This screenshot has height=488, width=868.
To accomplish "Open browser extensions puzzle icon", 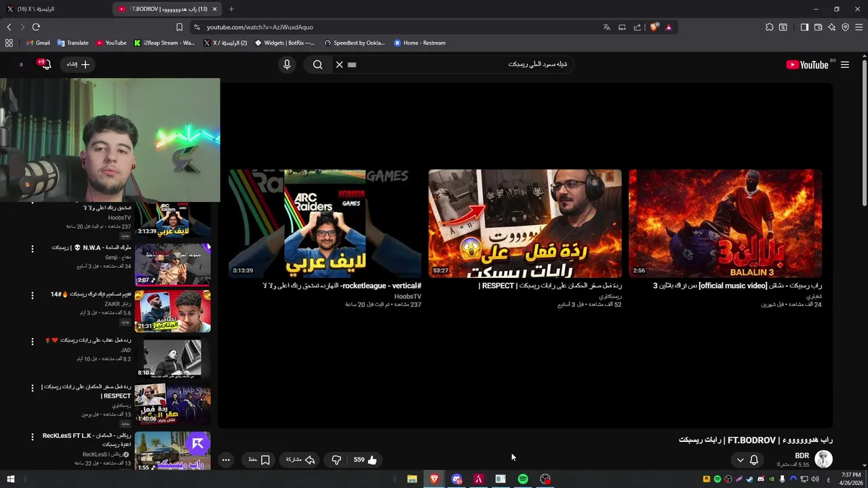I will [x=769, y=27].
